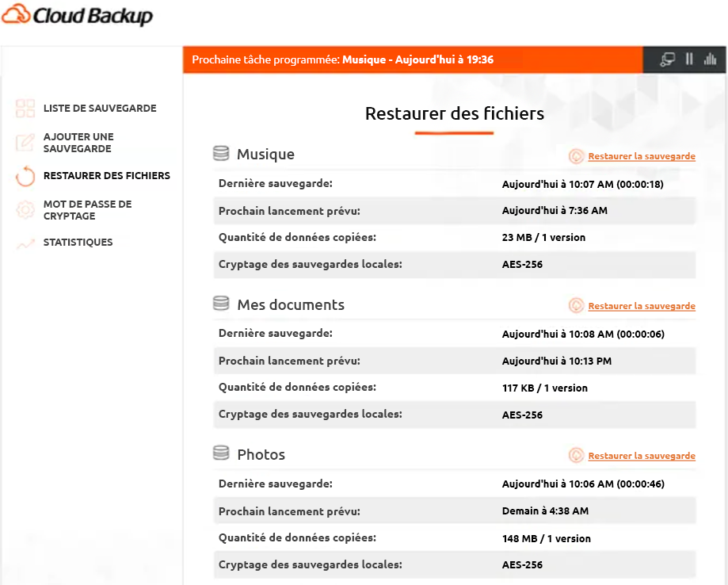Pause backups using the pause icon
Viewport: 728px width, 585px height.
[689, 59]
